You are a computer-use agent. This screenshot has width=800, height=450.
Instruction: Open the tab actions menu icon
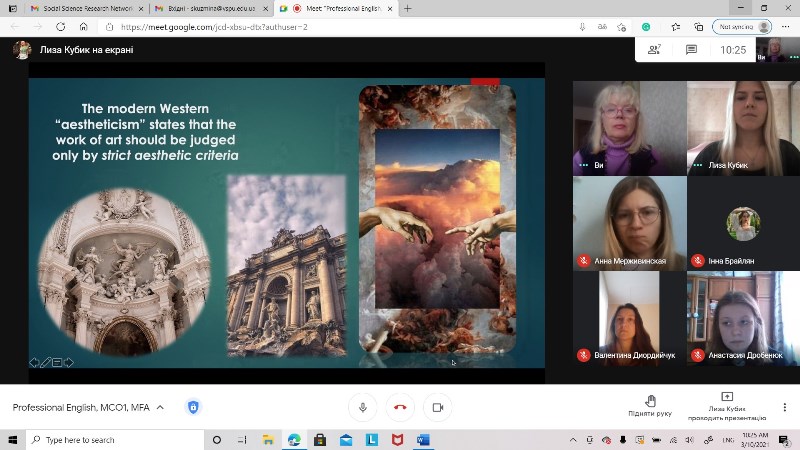click(13, 9)
